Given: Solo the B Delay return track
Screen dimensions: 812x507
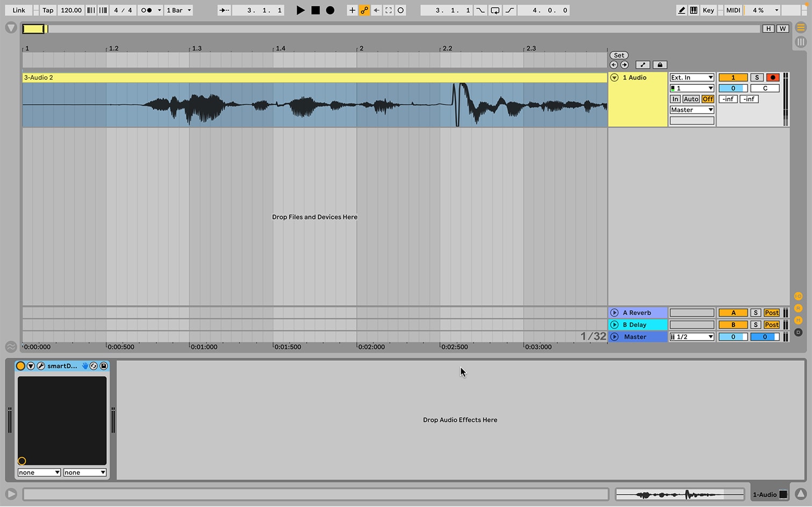Looking at the screenshot, I should [x=756, y=325].
